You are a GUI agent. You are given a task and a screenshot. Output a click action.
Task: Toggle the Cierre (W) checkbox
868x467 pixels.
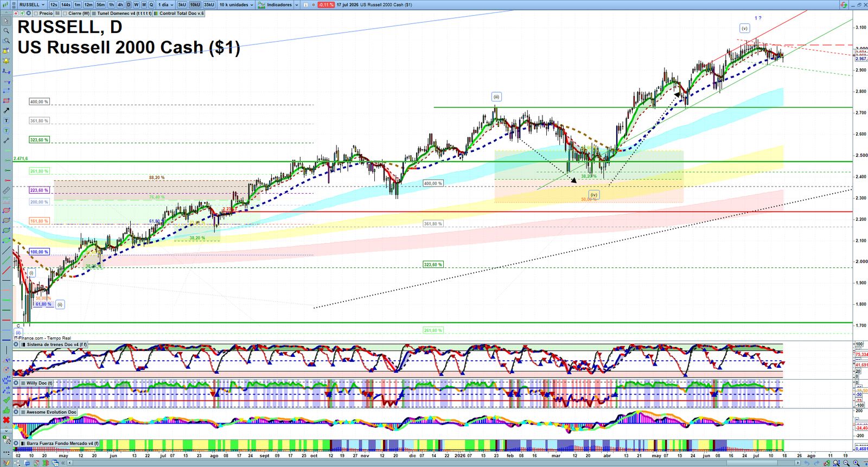(x=65, y=13)
